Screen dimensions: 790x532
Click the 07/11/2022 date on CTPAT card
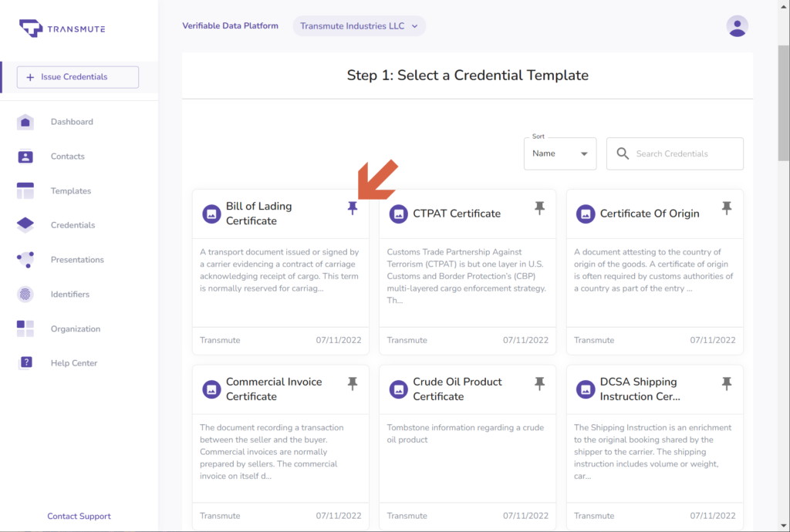[x=525, y=340]
